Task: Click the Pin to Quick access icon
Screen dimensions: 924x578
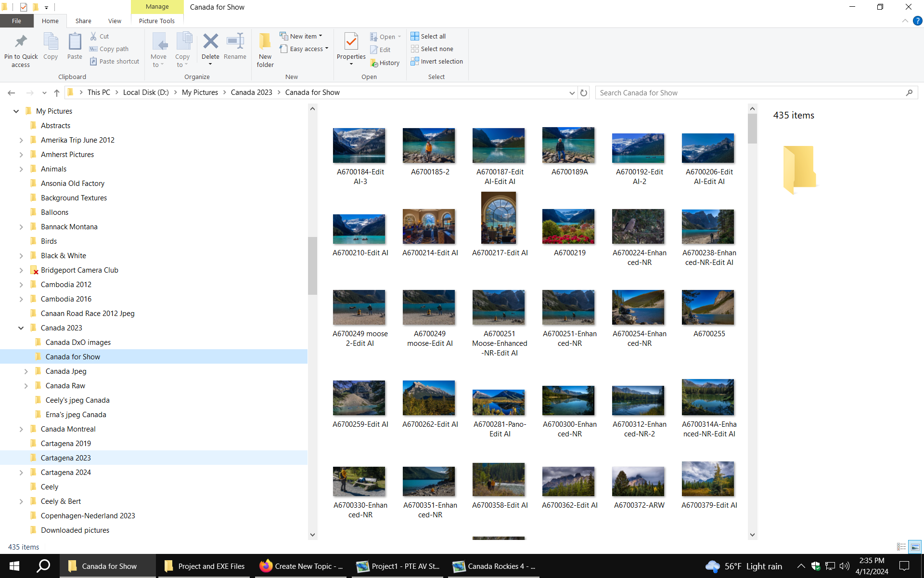Action: pos(21,42)
